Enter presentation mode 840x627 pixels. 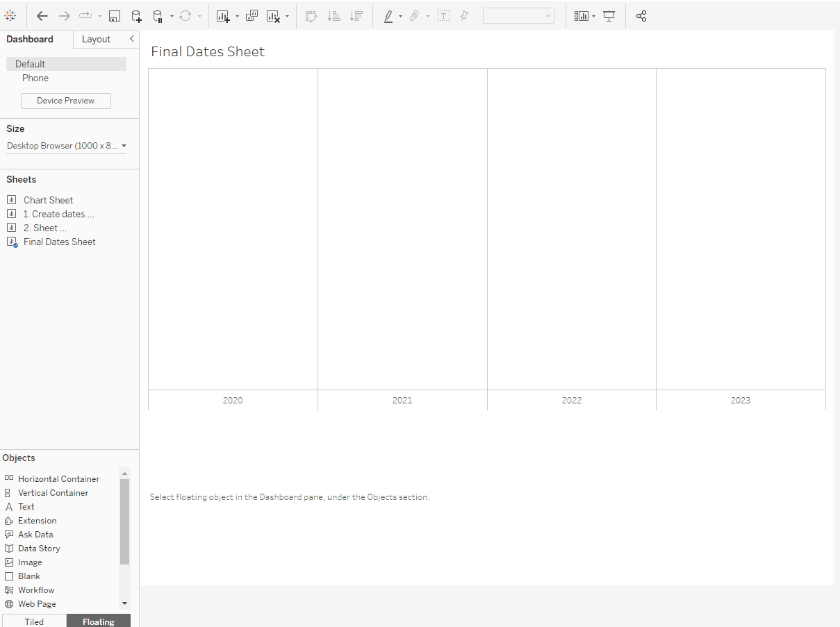pos(609,15)
